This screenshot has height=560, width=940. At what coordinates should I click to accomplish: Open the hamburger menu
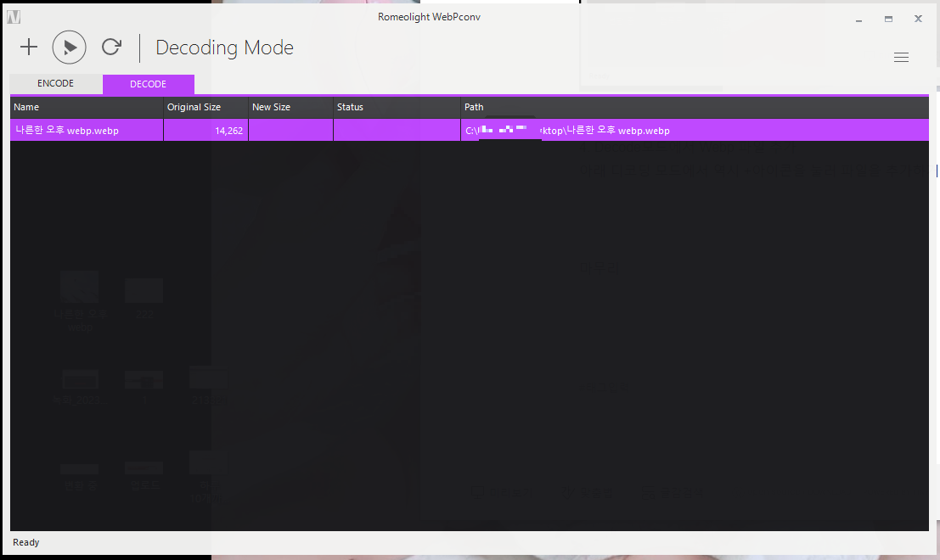coord(901,58)
